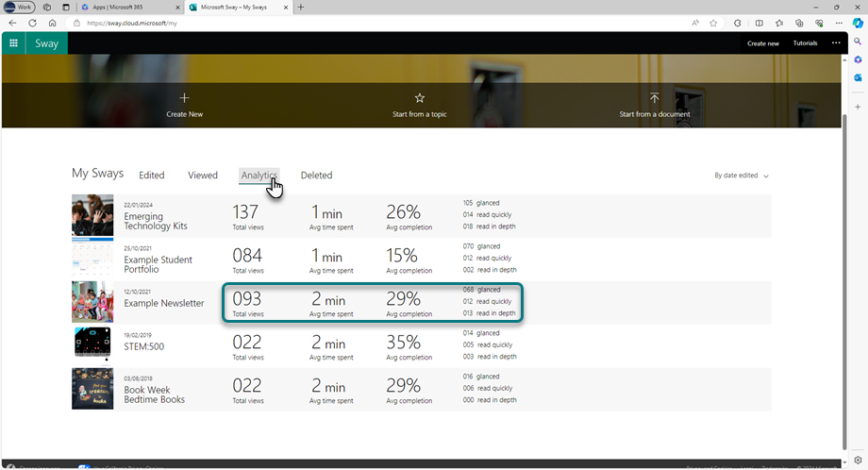Select the Analytics tab

pyautogui.click(x=259, y=175)
